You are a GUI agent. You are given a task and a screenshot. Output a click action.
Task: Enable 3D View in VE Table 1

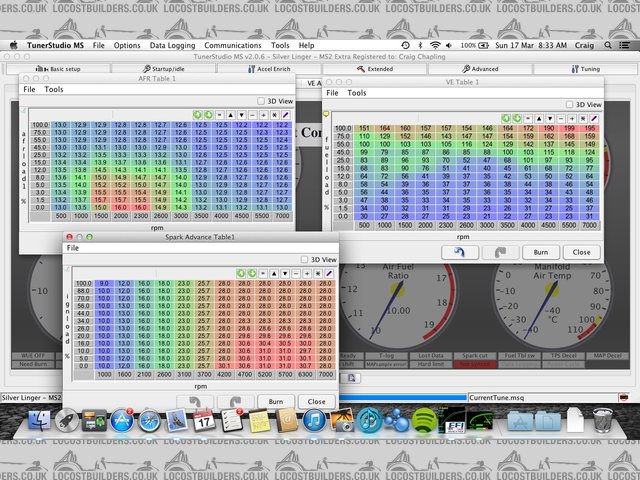click(x=570, y=104)
